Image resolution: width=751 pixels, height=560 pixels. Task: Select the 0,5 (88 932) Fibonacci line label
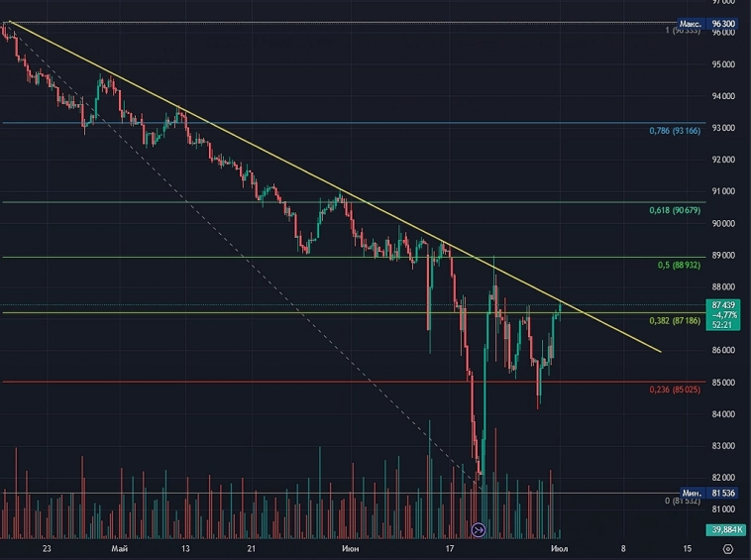[x=679, y=265]
